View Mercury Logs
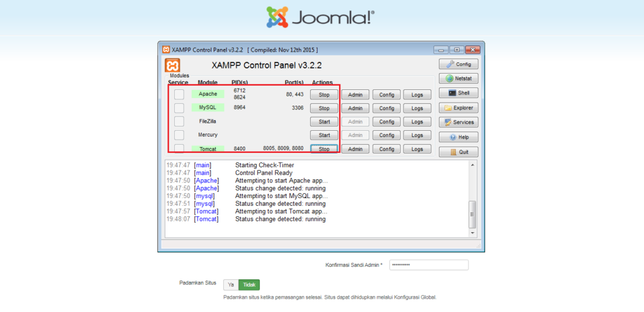Screen dimensions: 644x312 coord(418,135)
